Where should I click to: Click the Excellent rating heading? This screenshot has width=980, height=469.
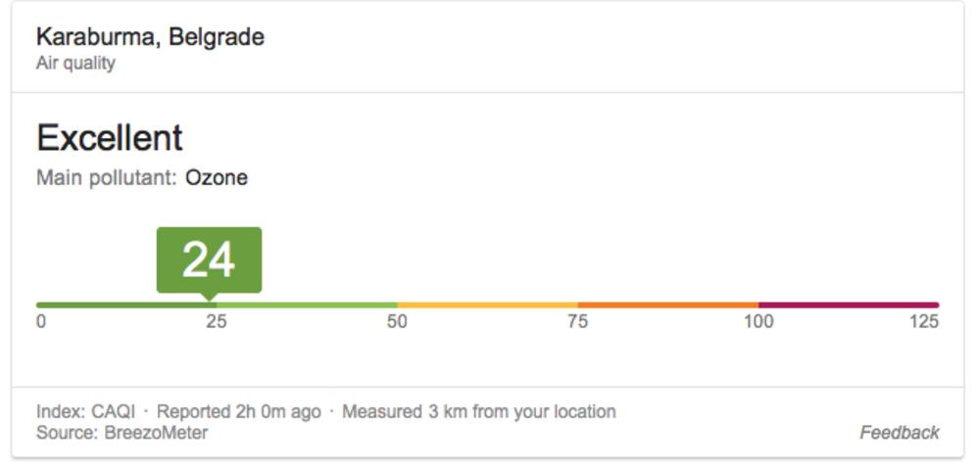click(110, 138)
